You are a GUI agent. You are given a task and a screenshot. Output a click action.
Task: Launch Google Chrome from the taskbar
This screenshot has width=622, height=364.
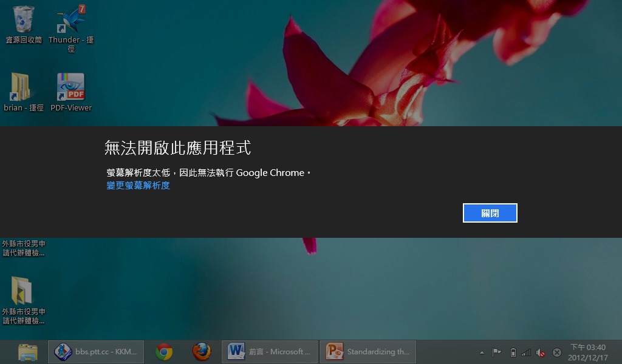pos(164,352)
